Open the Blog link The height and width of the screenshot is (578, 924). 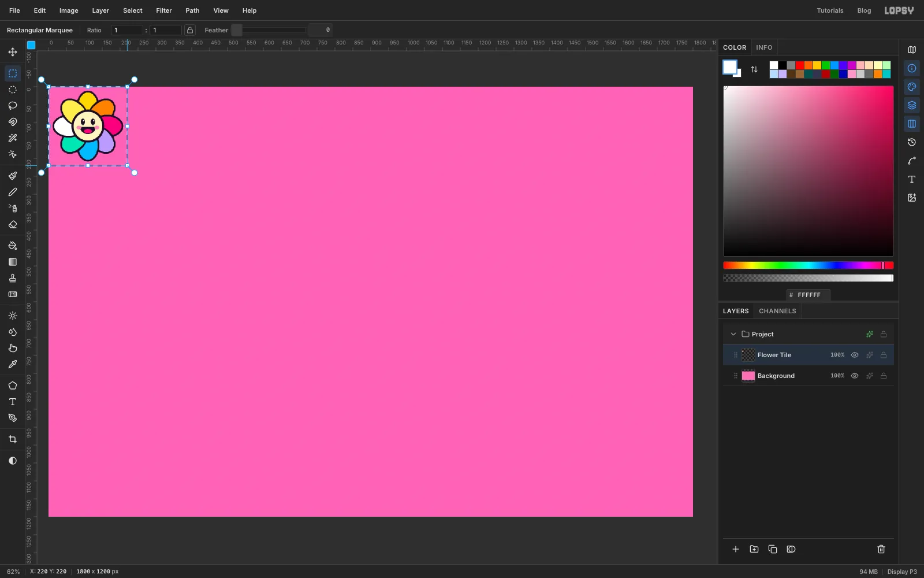(x=864, y=10)
